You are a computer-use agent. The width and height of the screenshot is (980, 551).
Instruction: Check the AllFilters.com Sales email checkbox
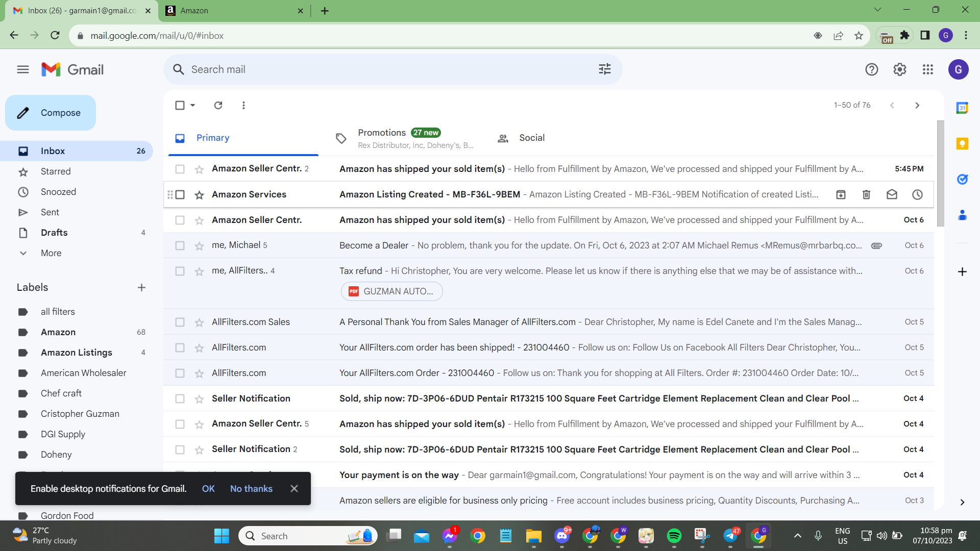pyautogui.click(x=180, y=322)
